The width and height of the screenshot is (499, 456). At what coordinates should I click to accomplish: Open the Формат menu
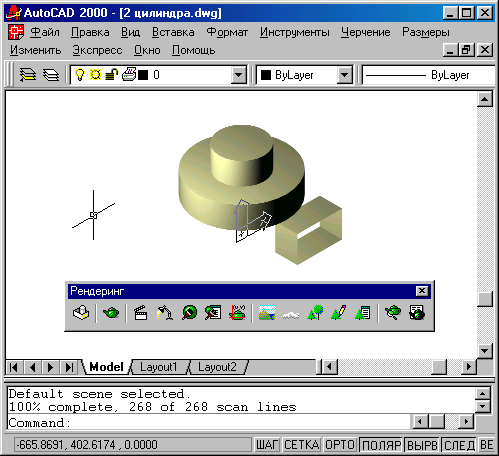coord(227,32)
